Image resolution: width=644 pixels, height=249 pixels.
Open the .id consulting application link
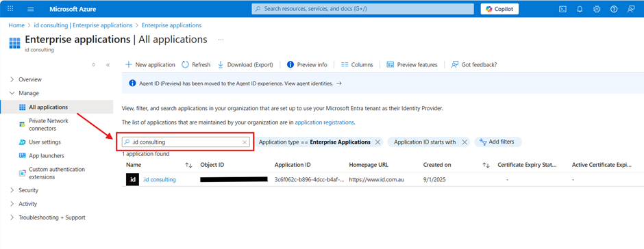159,179
